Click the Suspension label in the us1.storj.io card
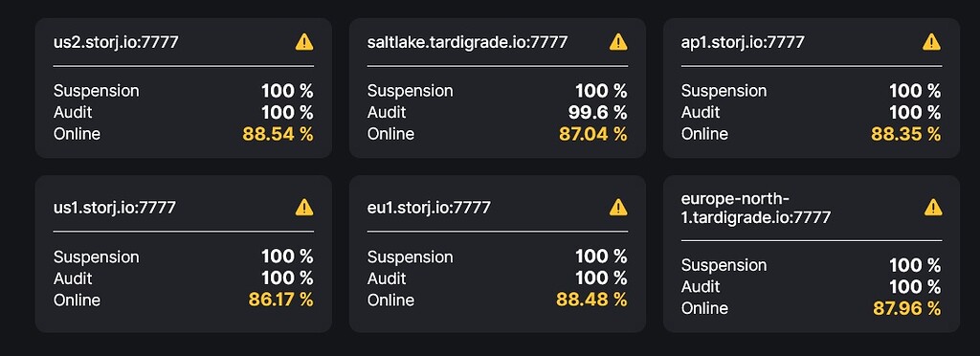The height and width of the screenshot is (356, 980). click(x=97, y=257)
